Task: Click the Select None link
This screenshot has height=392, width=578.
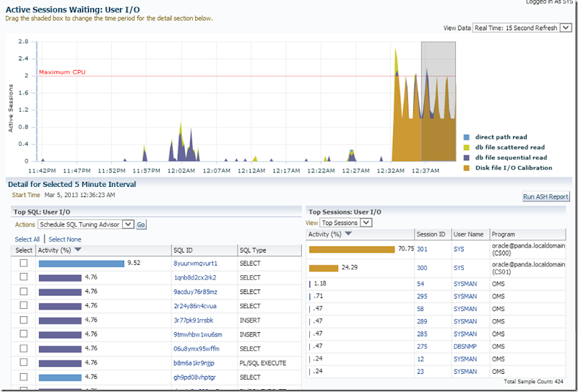Action: tap(65, 239)
